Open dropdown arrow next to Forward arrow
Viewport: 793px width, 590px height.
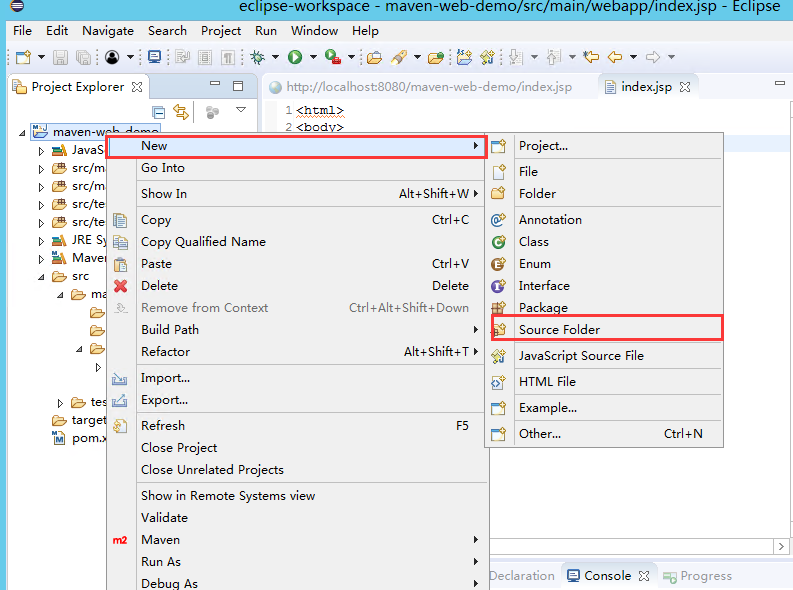coord(672,57)
